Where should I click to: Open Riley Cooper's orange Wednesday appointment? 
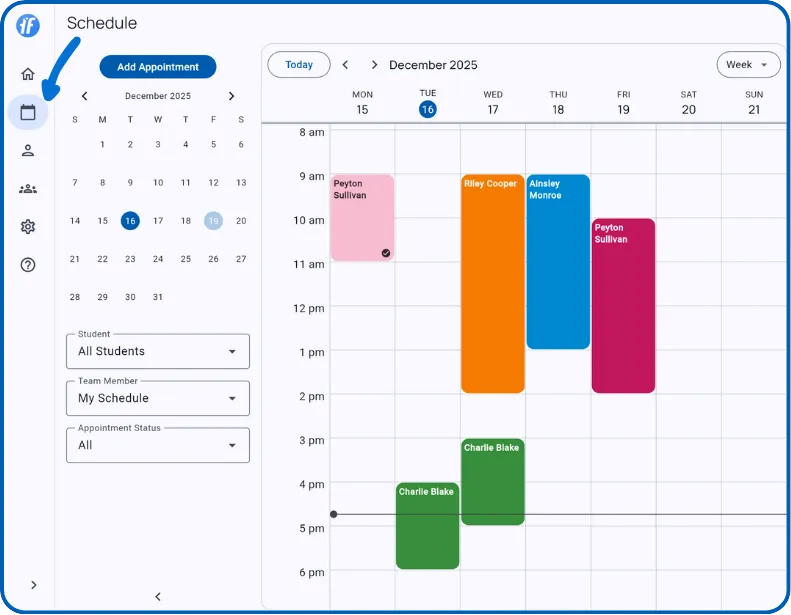tap(493, 285)
